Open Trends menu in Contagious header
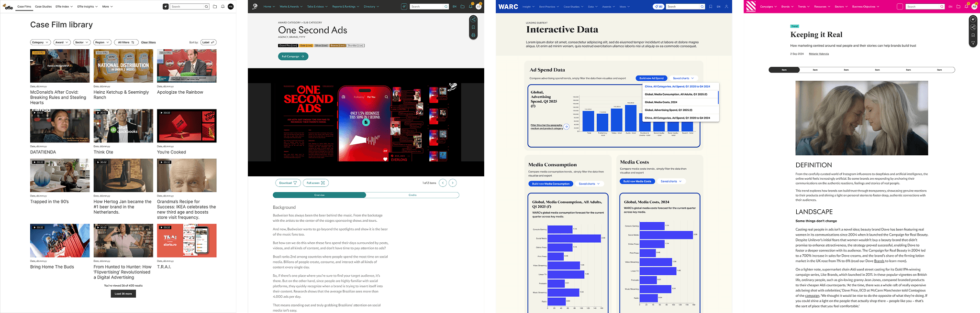Image resolution: width=980 pixels, height=313 pixels. pyautogui.click(x=803, y=7)
